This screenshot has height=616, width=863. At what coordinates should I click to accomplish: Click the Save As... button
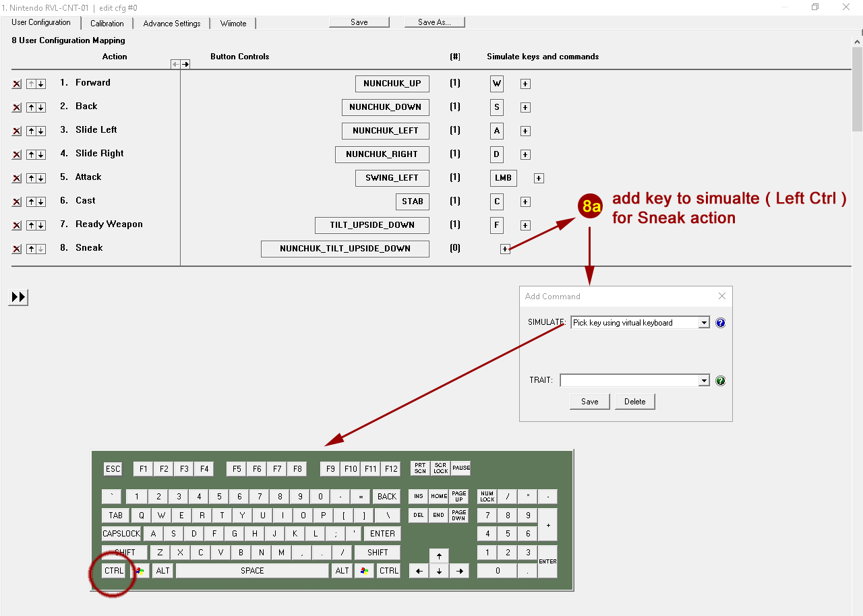pyautogui.click(x=434, y=22)
